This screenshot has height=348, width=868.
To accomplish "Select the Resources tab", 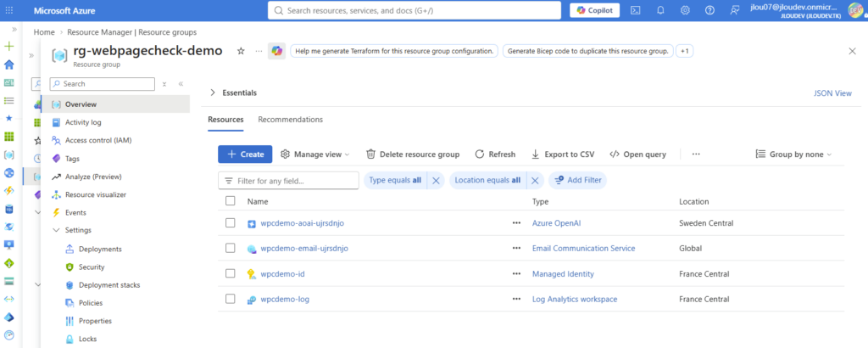I will [x=225, y=119].
